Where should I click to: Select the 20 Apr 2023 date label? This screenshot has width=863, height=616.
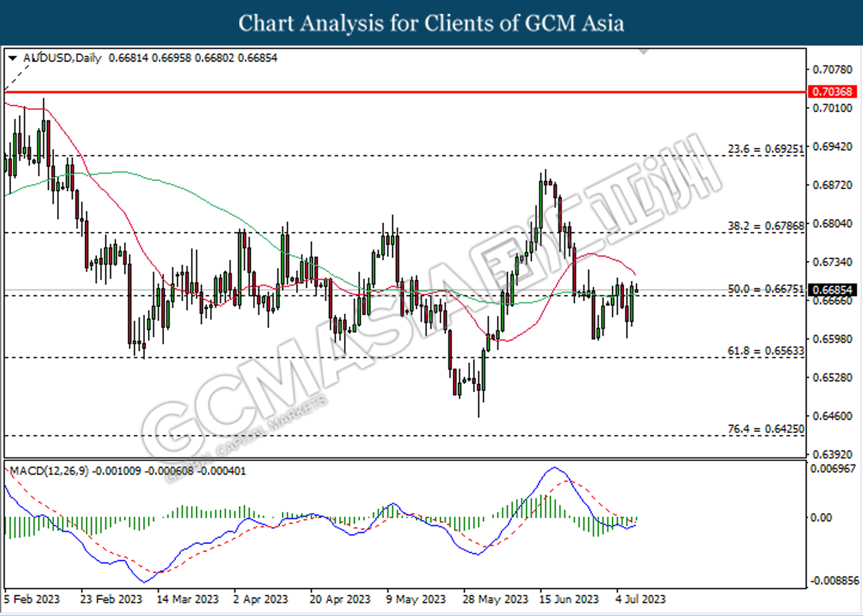pos(340,599)
